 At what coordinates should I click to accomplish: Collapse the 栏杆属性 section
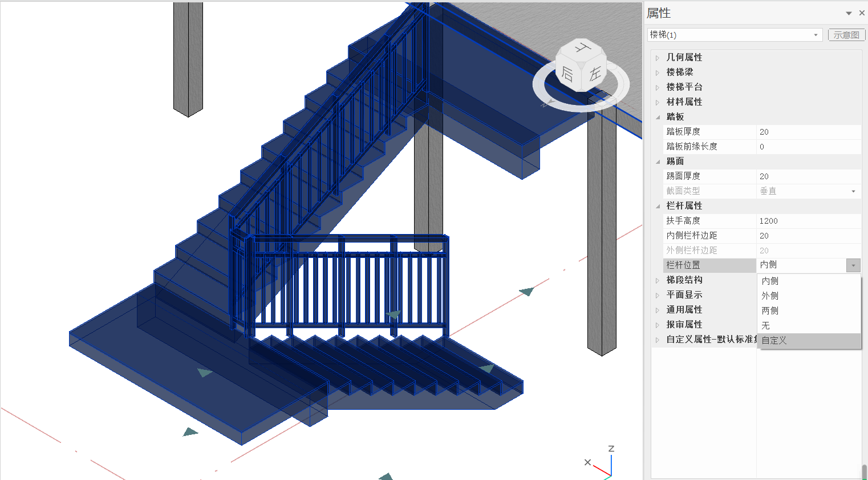click(658, 206)
